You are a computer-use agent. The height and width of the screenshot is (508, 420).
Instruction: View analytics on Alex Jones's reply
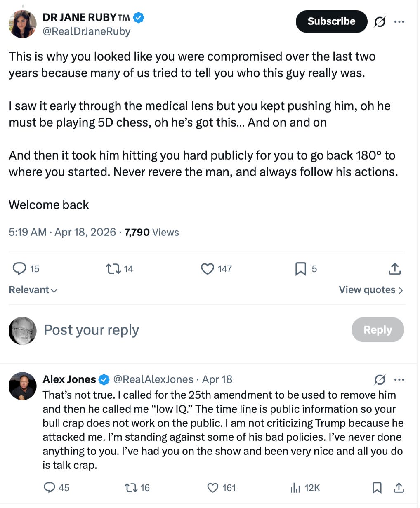point(295,488)
